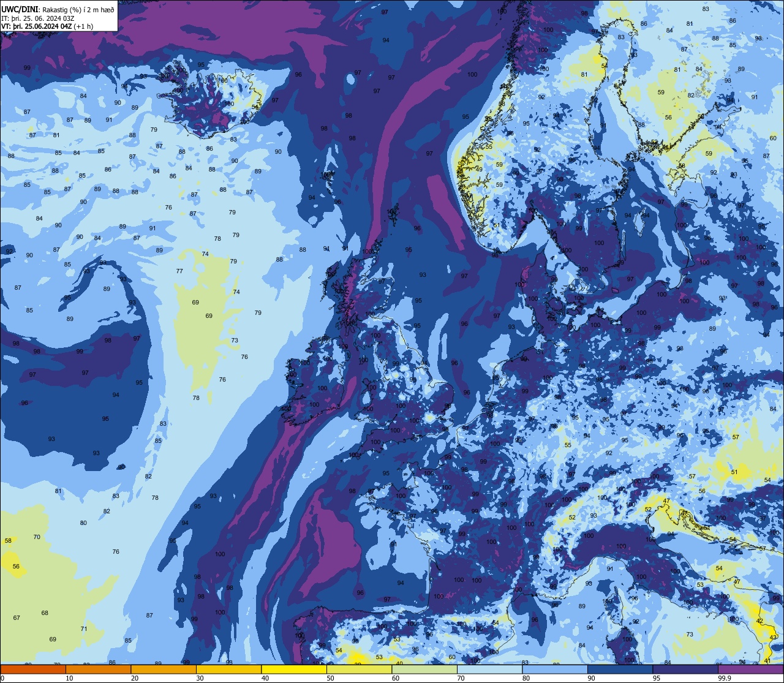Click the '10' legend tick label
The width and height of the screenshot is (784, 683).
[70, 678]
